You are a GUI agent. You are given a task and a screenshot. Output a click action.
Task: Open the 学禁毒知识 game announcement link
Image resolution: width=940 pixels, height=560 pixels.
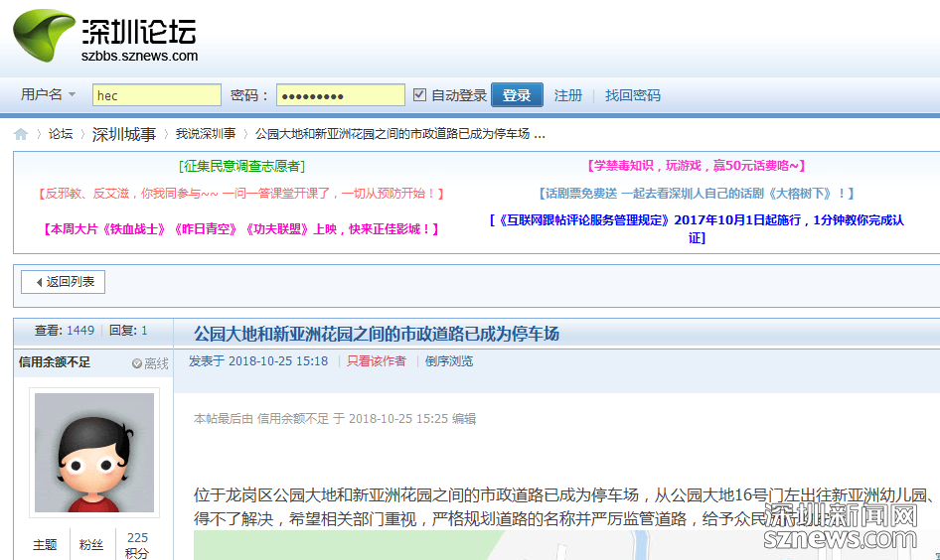point(696,166)
